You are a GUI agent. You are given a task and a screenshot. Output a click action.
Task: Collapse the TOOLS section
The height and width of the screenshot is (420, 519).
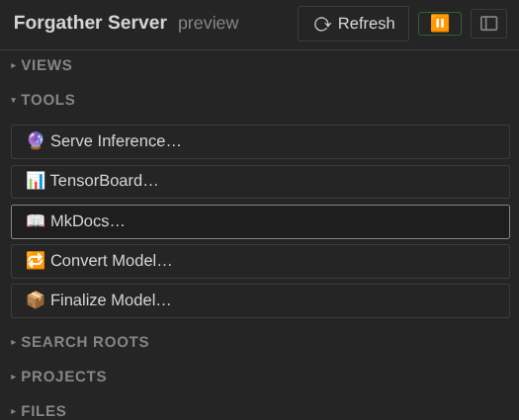(43, 100)
